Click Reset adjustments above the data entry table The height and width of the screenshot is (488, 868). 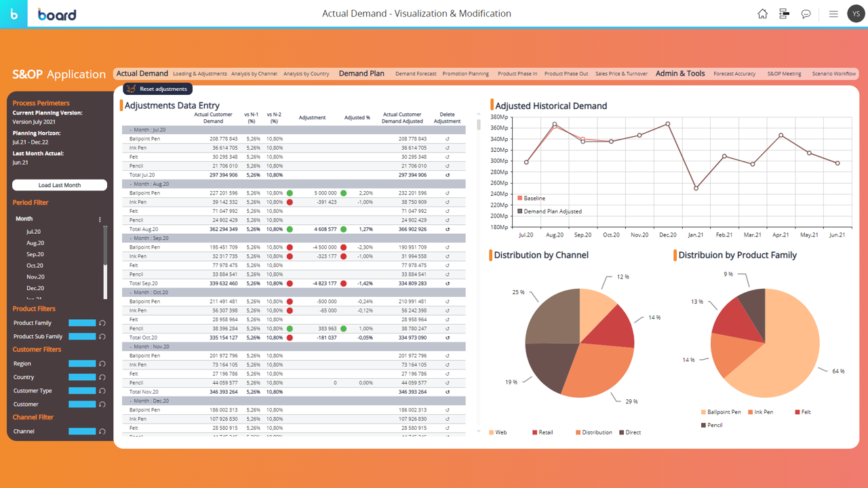[x=157, y=88]
